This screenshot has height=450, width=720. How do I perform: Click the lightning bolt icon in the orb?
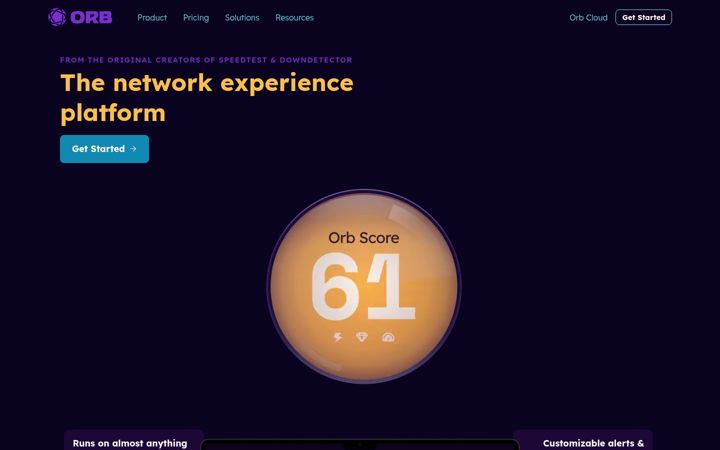(x=338, y=337)
